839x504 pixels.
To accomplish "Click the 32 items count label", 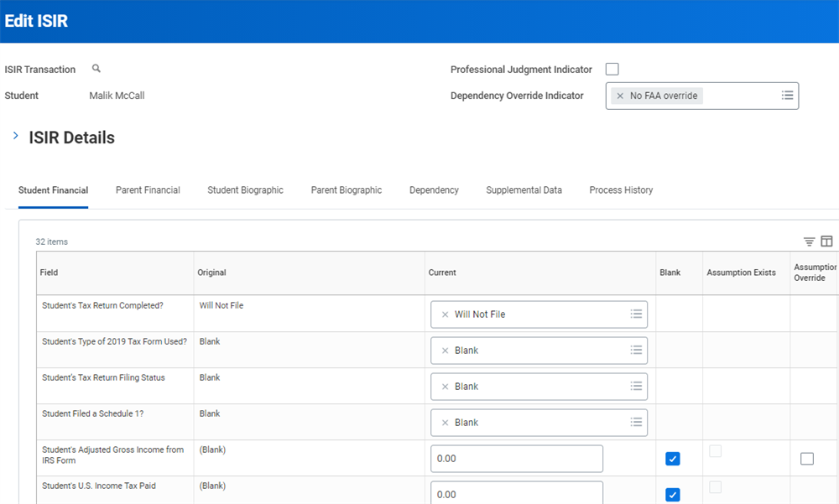I will coord(51,242).
